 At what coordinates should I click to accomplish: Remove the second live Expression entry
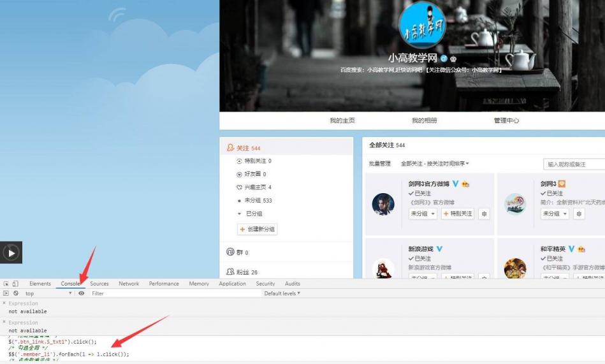pos(4,322)
